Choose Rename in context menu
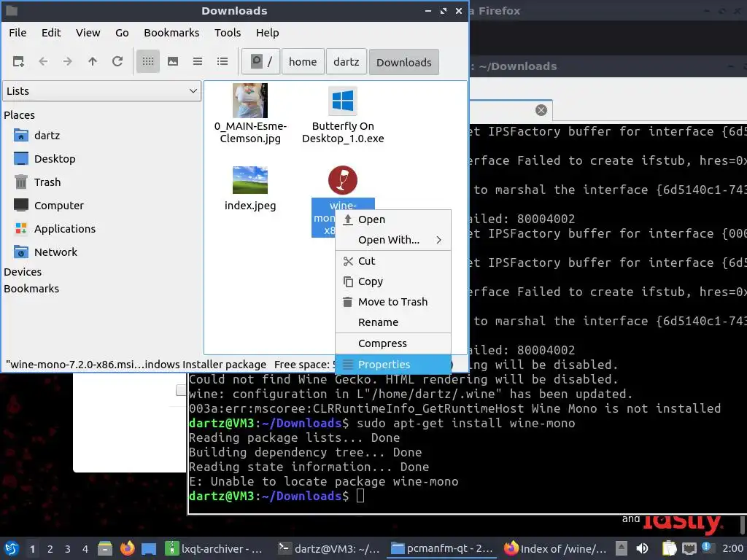 pos(393,322)
